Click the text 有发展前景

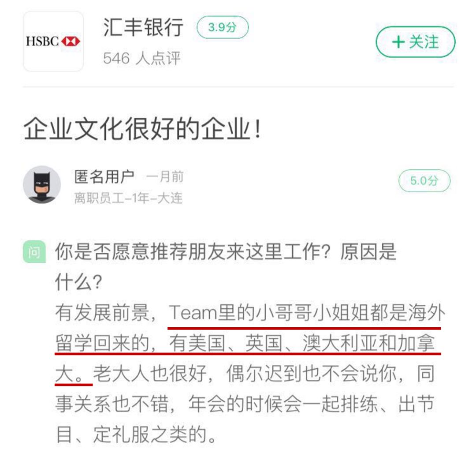(102, 313)
